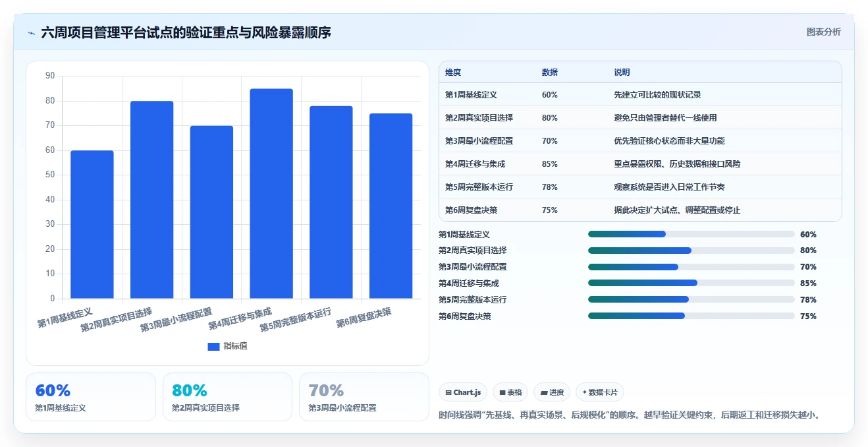This screenshot has height=447, width=868.
Task: Click the 第5周完整版本运行 progress bar
Action: click(691, 299)
